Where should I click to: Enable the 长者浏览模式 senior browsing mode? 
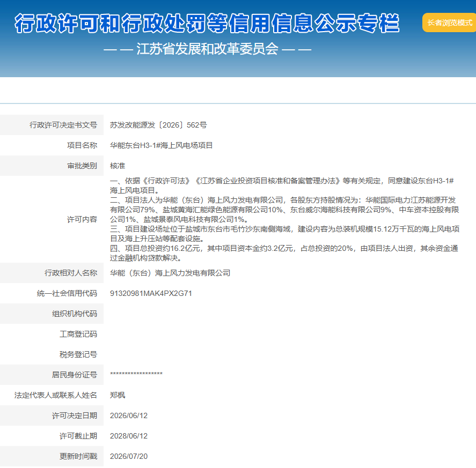pos(449,23)
